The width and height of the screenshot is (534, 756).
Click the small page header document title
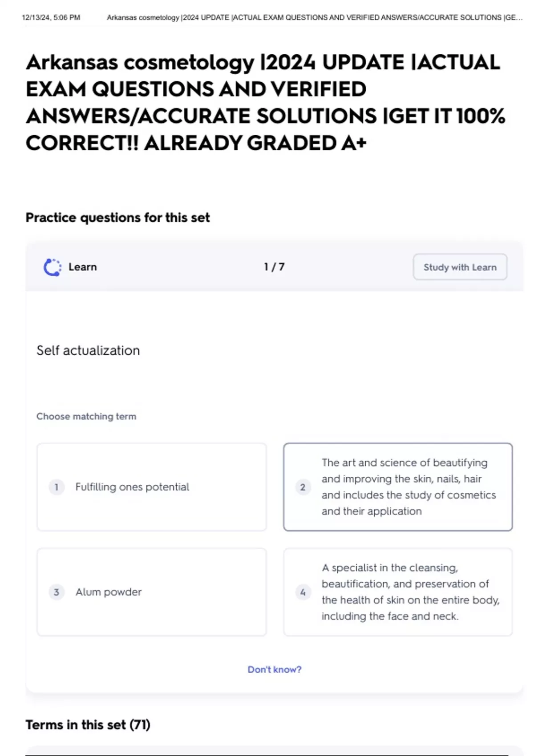314,18
